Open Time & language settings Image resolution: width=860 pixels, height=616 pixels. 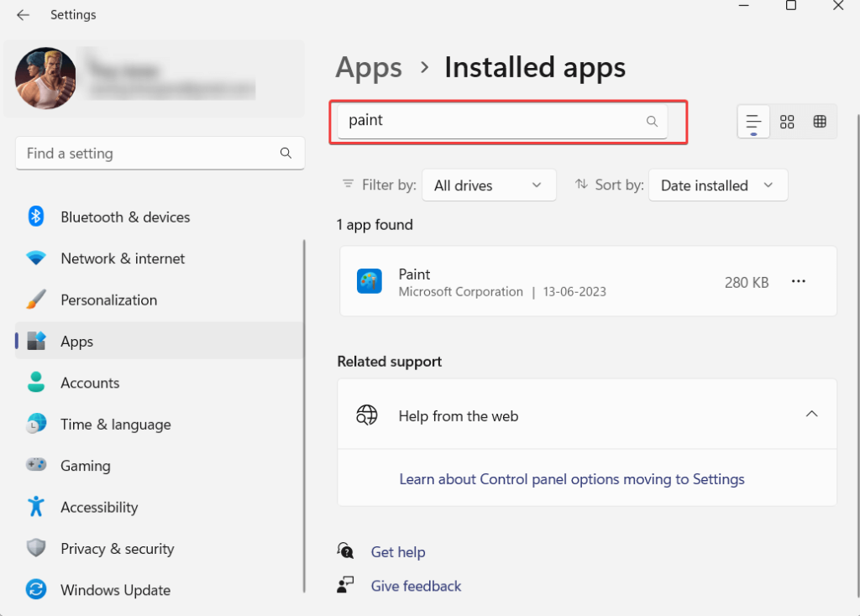(160, 424)
